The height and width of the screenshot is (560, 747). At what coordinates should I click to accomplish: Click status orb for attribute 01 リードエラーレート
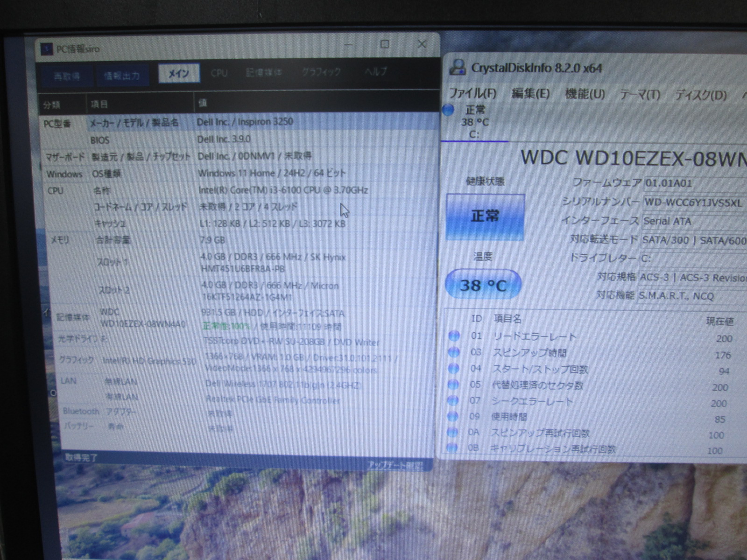tap(454, 336)
